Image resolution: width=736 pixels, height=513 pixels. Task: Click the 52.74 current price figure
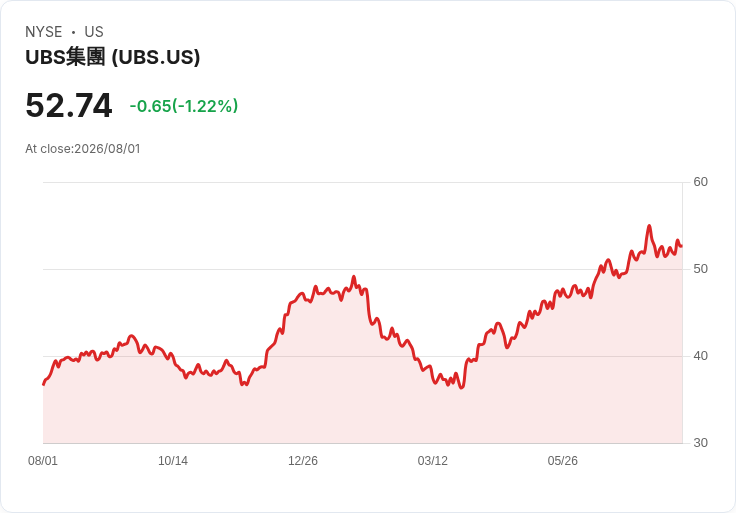coord(69,105)
